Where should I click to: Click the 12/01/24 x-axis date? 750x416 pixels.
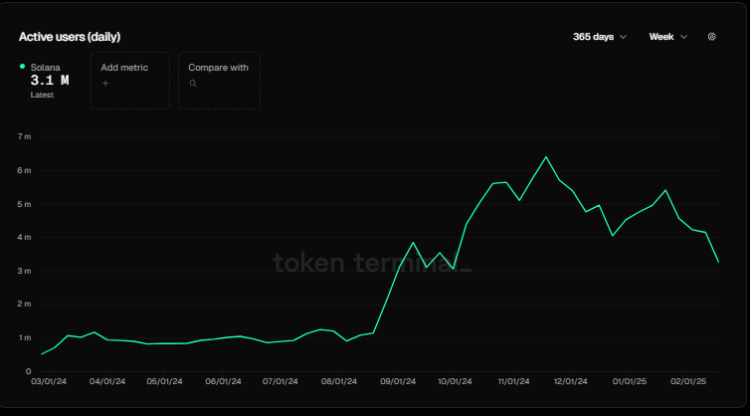click(x=571, y=381)
